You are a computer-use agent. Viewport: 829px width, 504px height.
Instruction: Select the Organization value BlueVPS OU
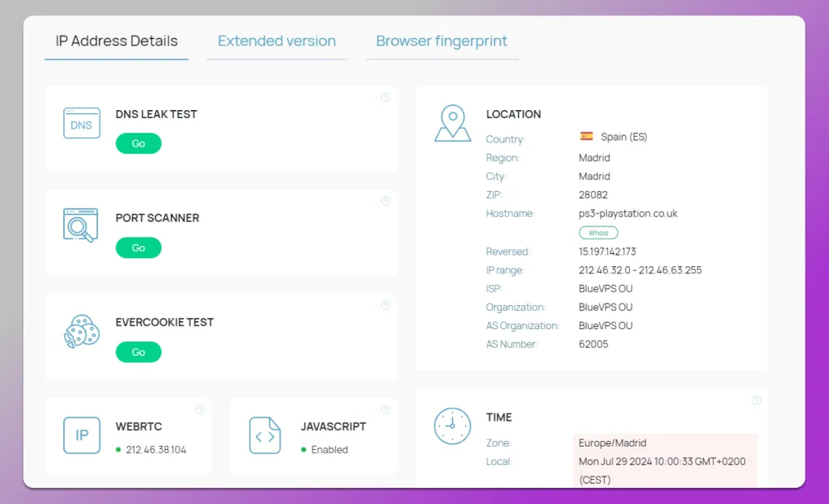606,307
